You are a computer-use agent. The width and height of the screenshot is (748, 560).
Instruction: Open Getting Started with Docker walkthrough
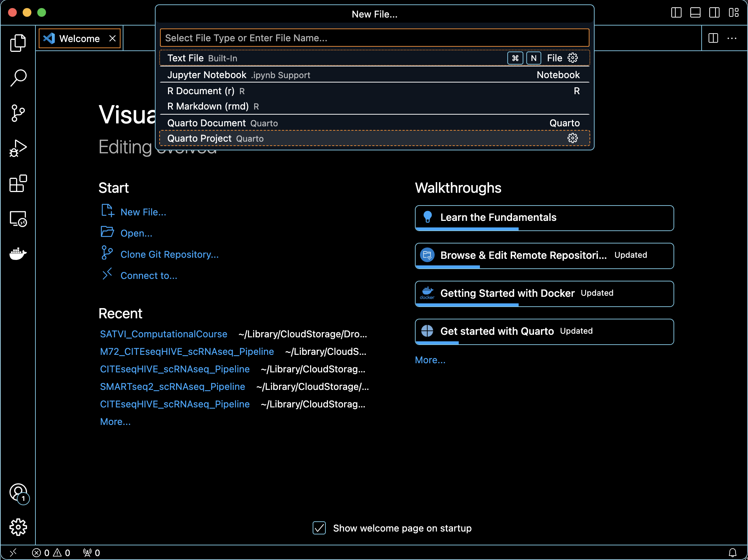pos(544,294)
